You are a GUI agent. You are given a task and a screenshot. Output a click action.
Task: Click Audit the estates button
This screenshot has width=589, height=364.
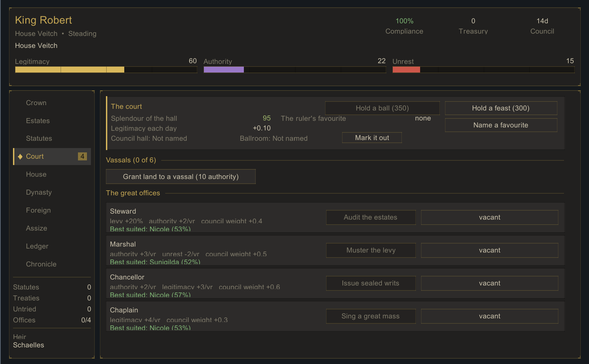pos(370,217)
